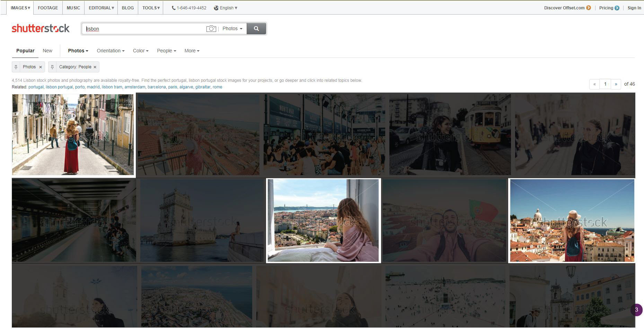Click the globe icon beside English

[x=216, y=8]
